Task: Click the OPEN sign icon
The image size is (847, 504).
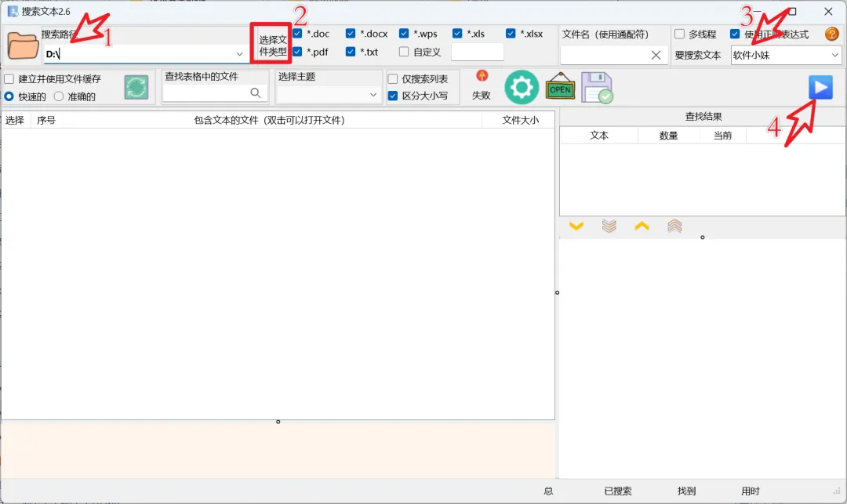Action: tap(560, 86)
